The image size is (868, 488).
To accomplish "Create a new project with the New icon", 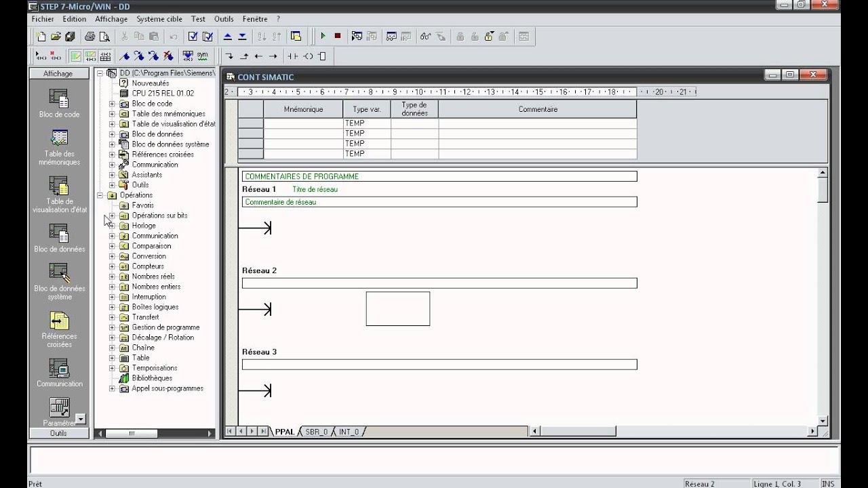I will point(41,37).
